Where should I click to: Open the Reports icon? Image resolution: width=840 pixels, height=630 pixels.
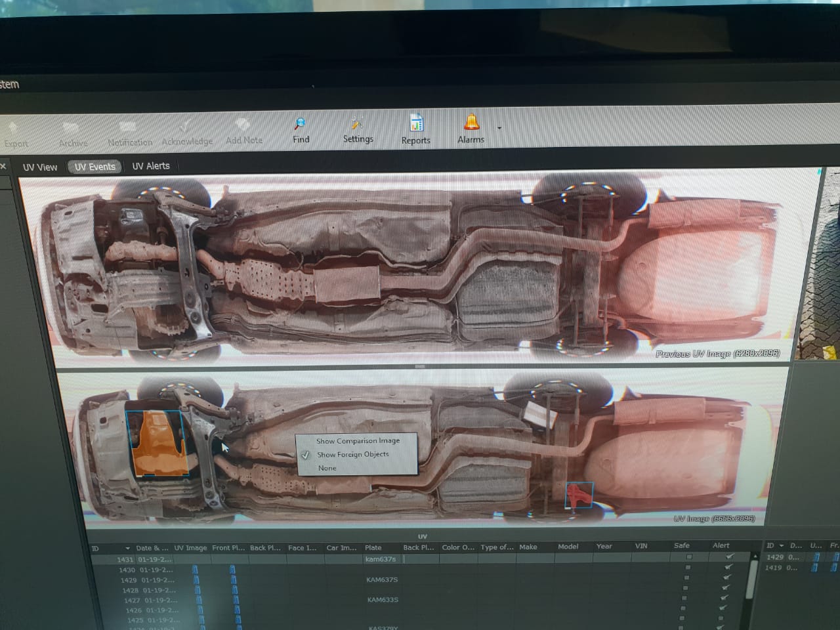coord(416,123)
